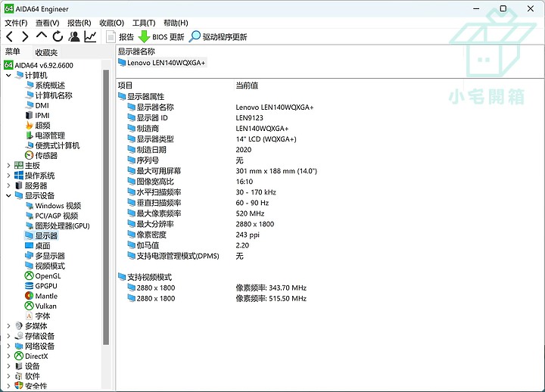Click the 项目 column header
545x392 pixels.
pyautogui.click(x=125, y=86)
